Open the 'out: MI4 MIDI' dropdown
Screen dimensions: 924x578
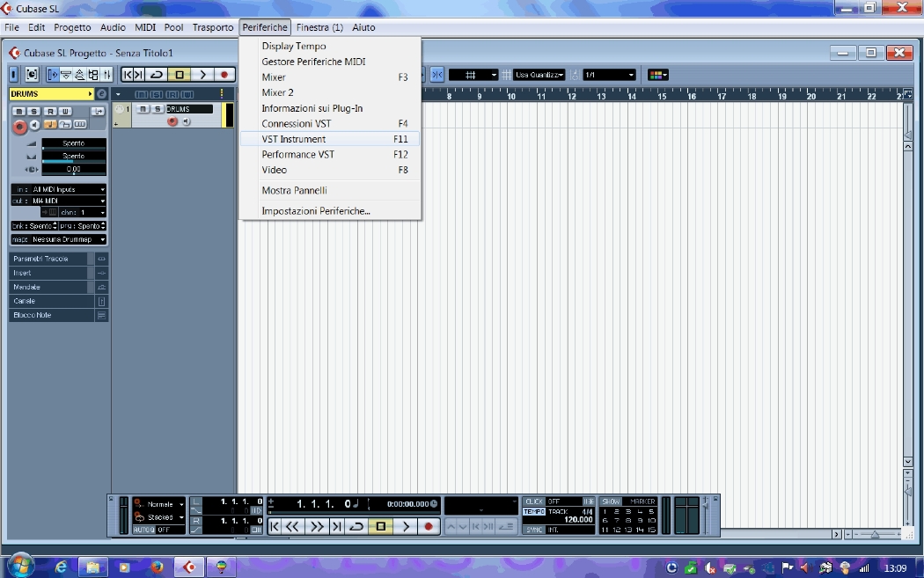pyautogui.click(x=59, y=201)
